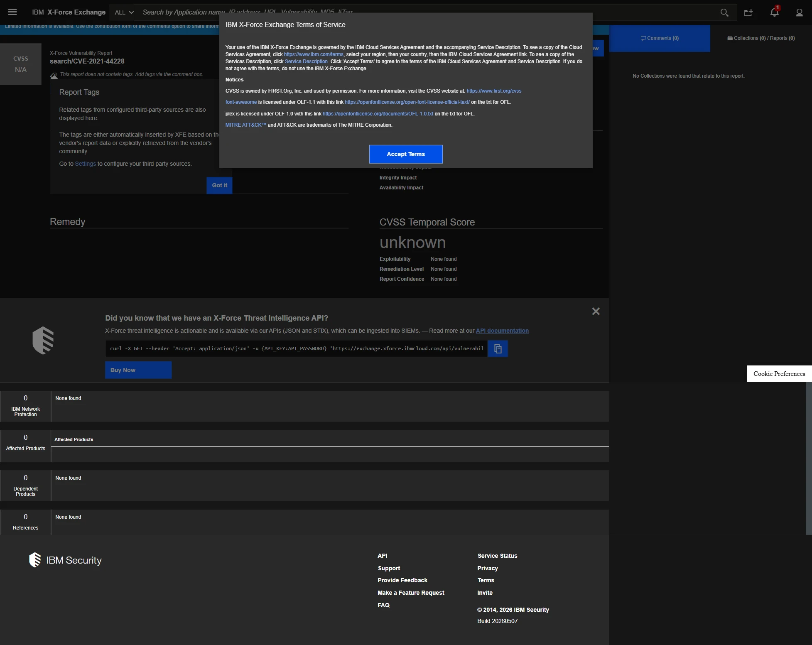Click the IBM Security shield logo in footer
The image size is (812, 645).
tap(35, 560)
